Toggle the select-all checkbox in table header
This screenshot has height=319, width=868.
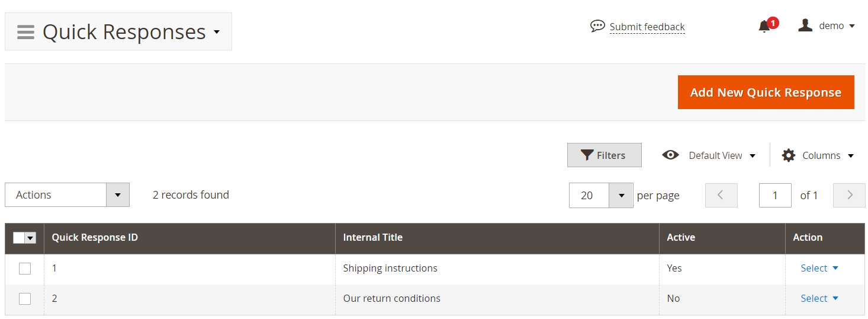tap(19, 238)
